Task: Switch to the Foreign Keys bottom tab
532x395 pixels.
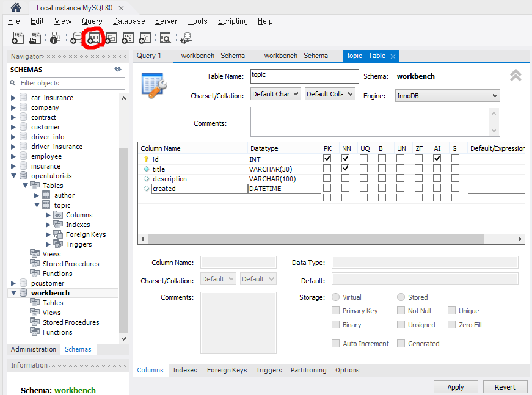Action: click(x=227, y=370)
